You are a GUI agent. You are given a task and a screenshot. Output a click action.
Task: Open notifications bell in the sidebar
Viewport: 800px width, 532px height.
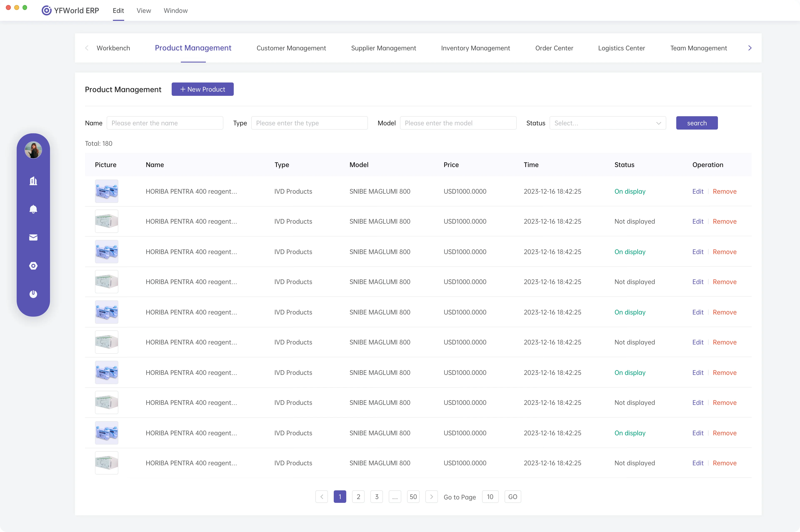(33, 209)
